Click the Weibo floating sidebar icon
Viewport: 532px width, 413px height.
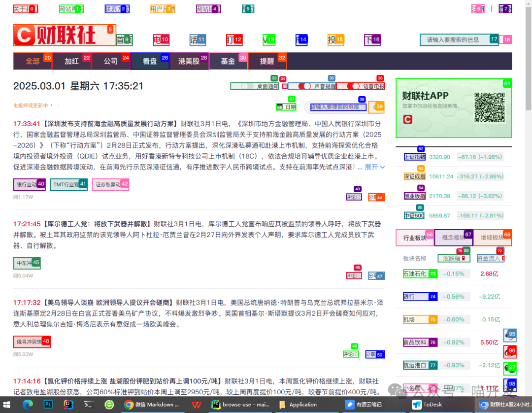509,352
